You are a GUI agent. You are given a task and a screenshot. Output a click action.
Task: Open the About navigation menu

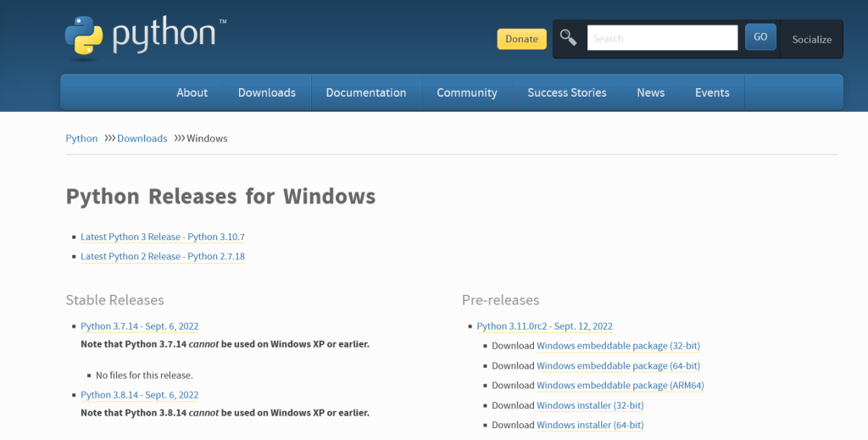click(x=192, y=92)
